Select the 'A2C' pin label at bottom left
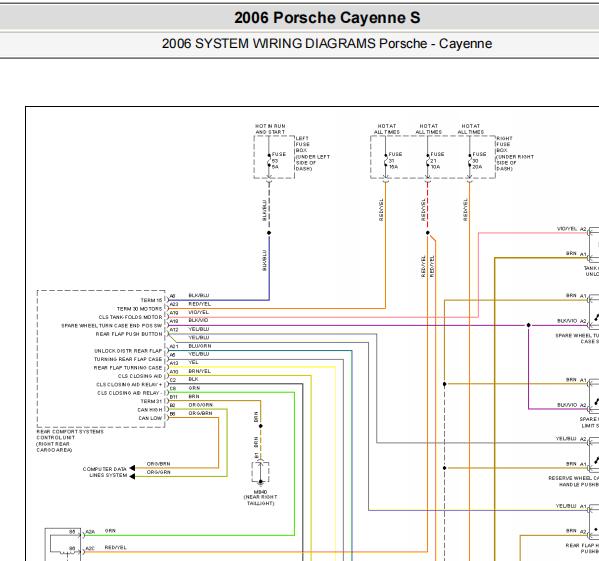The width and height of the screenshot is (599, 561). pos(90,548)
